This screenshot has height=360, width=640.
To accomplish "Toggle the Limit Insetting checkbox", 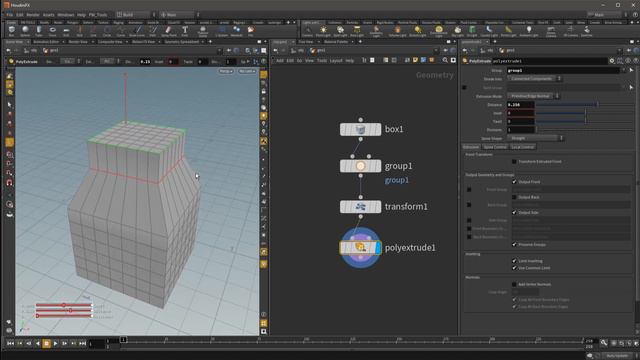I will [514, 261].
